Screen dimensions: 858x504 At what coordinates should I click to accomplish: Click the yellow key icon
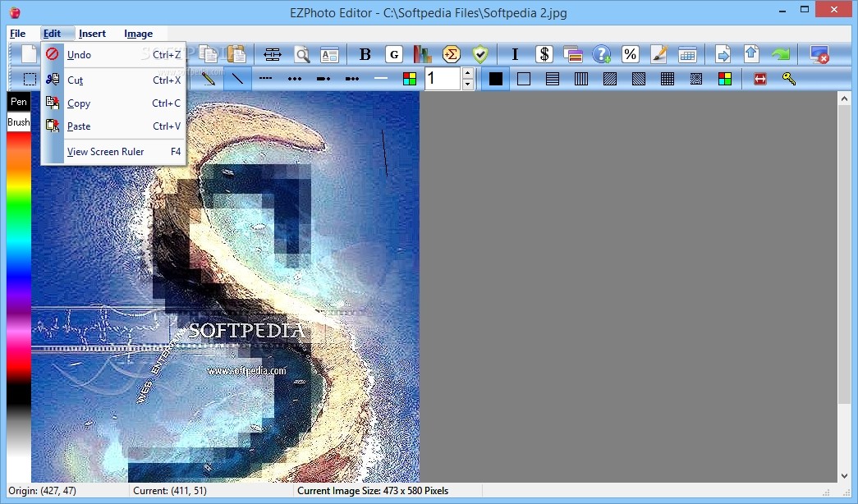coord(788,79)
